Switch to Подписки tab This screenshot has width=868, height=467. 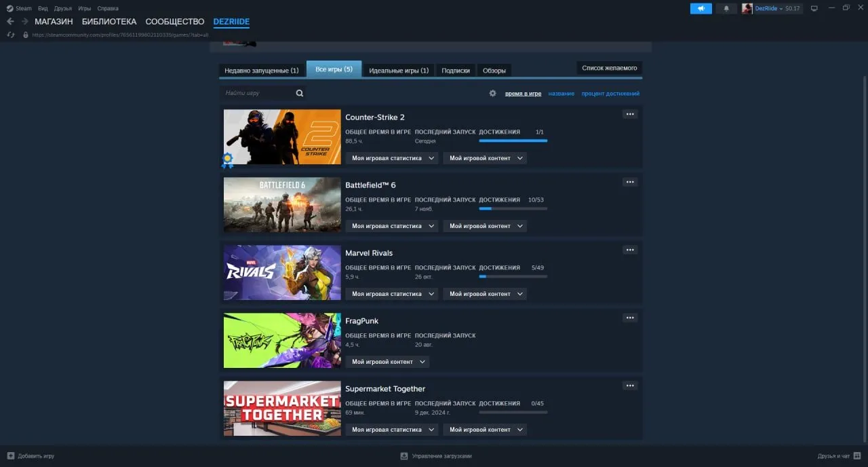pyautogui.click(x=456, y=70)
